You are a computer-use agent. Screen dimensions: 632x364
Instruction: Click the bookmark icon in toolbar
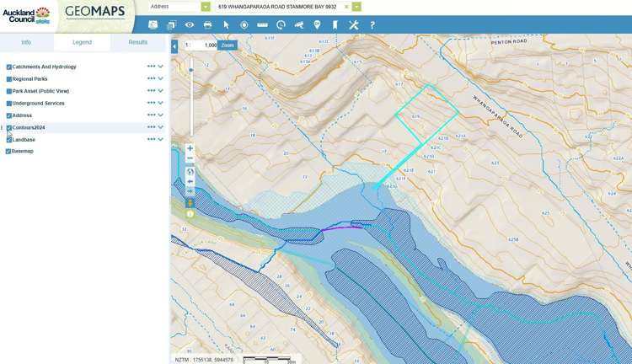tap(335, 25)
